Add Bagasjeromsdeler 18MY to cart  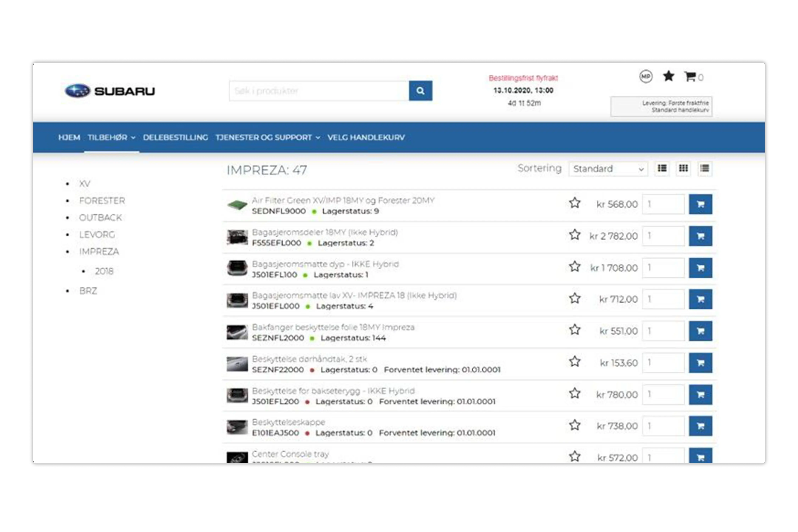[x=700, y=236]
